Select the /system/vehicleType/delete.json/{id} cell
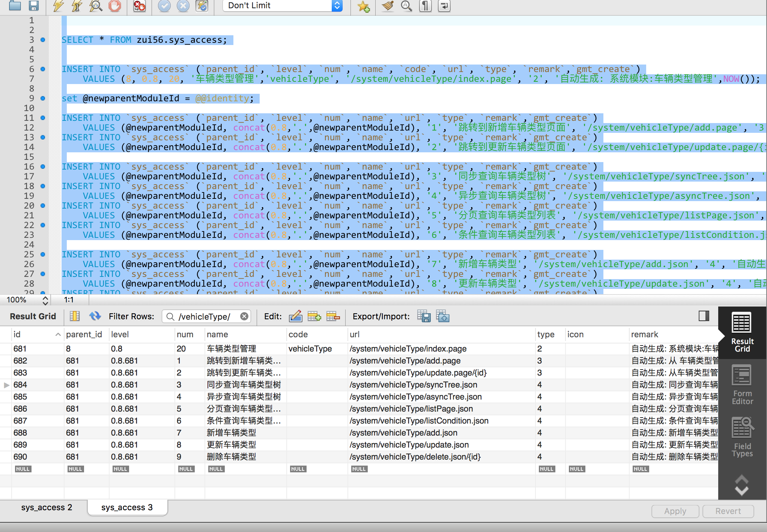The image size is (767, 532). pyautogui.click(x=441, y=457)
